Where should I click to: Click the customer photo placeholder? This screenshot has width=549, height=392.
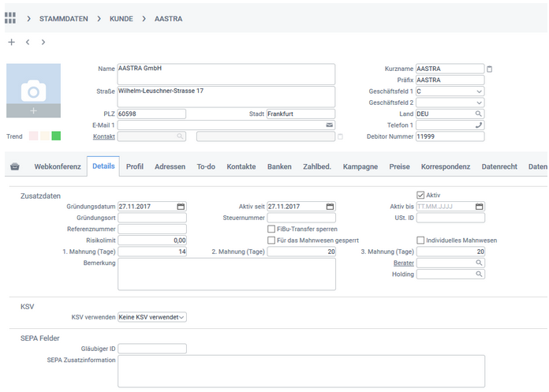click(33, 91)
